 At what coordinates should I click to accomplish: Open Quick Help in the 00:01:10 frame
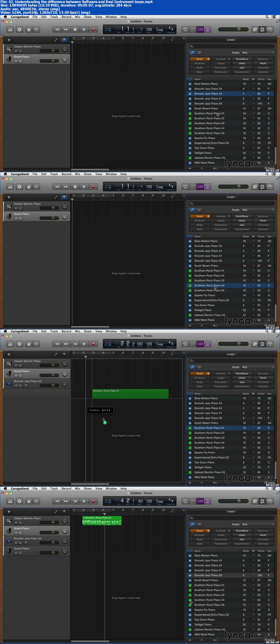(19, 29)
